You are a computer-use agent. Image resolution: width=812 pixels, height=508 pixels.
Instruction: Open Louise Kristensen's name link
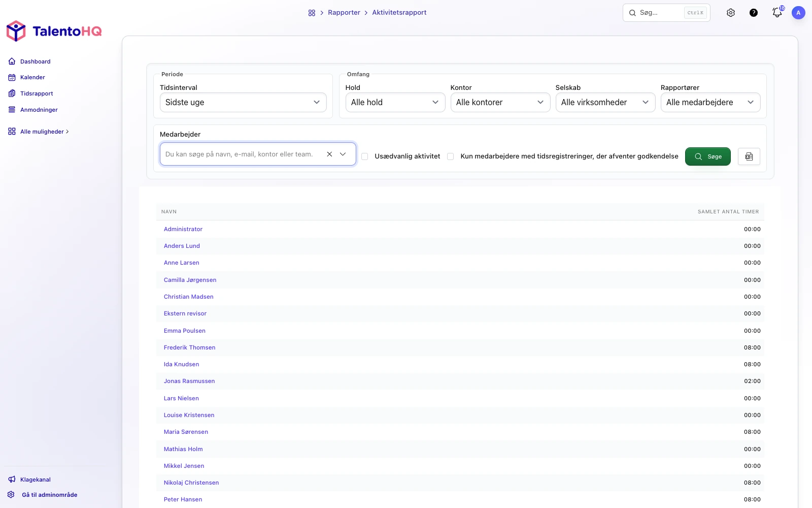(x=189, y=415)
